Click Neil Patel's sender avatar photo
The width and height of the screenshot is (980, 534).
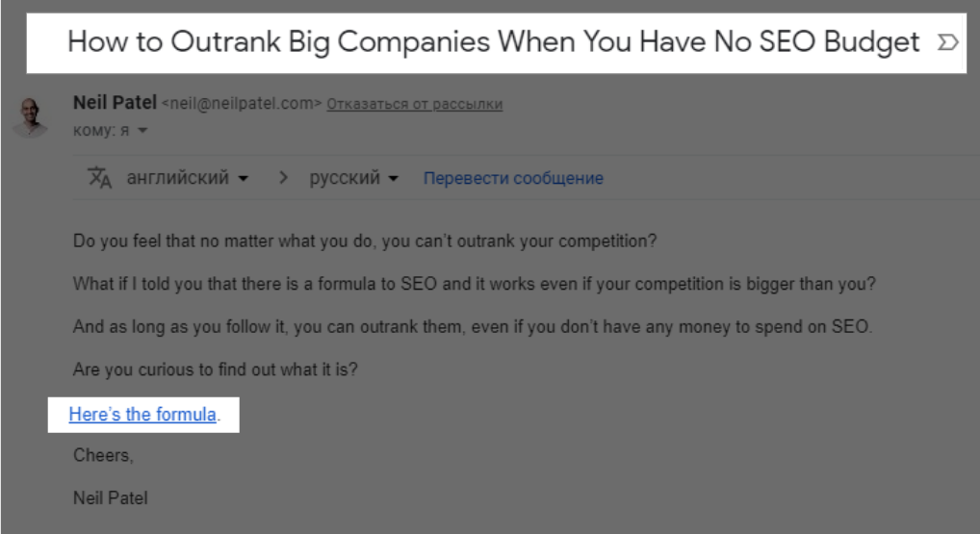[30, 116]
